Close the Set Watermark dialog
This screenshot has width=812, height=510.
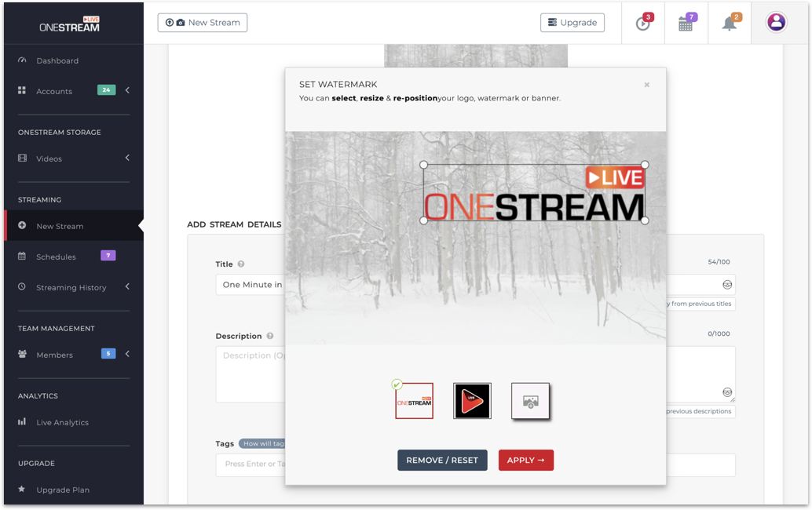pos(647,85)
